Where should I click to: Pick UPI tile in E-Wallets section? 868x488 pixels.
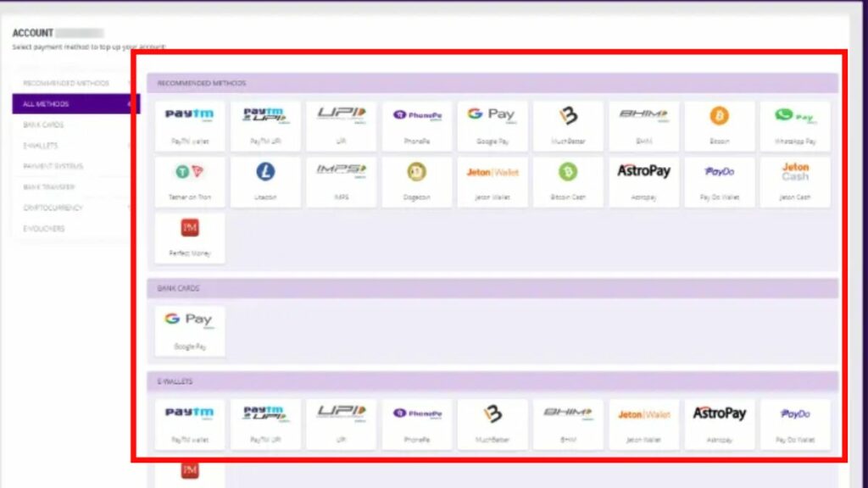coord(341,424)
